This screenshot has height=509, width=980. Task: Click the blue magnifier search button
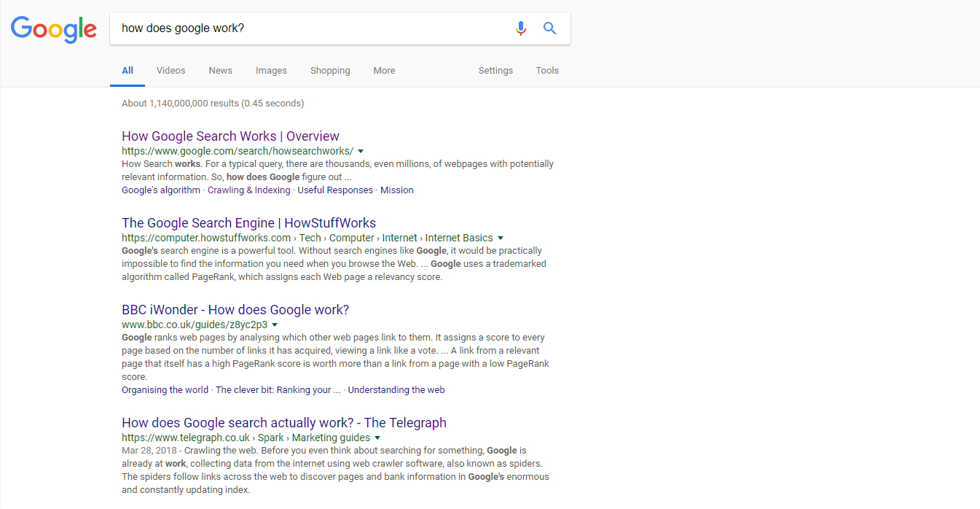(550, 28)
